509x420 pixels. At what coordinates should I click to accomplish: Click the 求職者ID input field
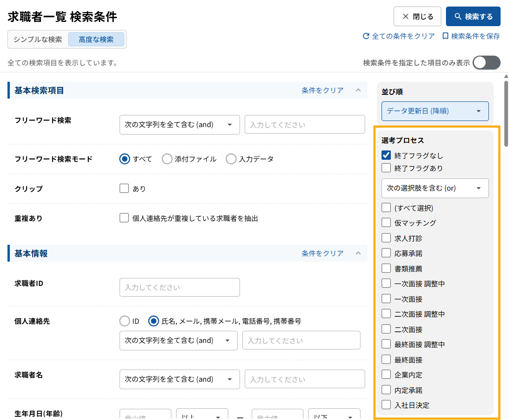pos(179,287)
